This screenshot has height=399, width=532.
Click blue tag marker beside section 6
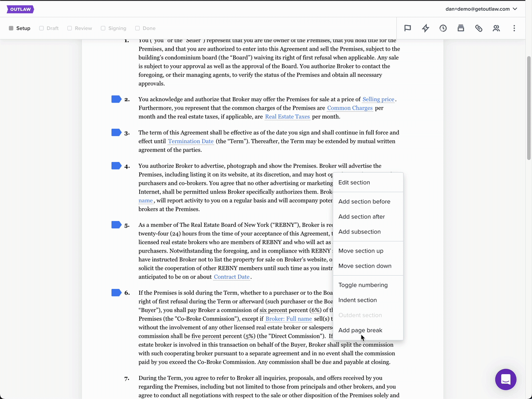[x=116, y=292]
